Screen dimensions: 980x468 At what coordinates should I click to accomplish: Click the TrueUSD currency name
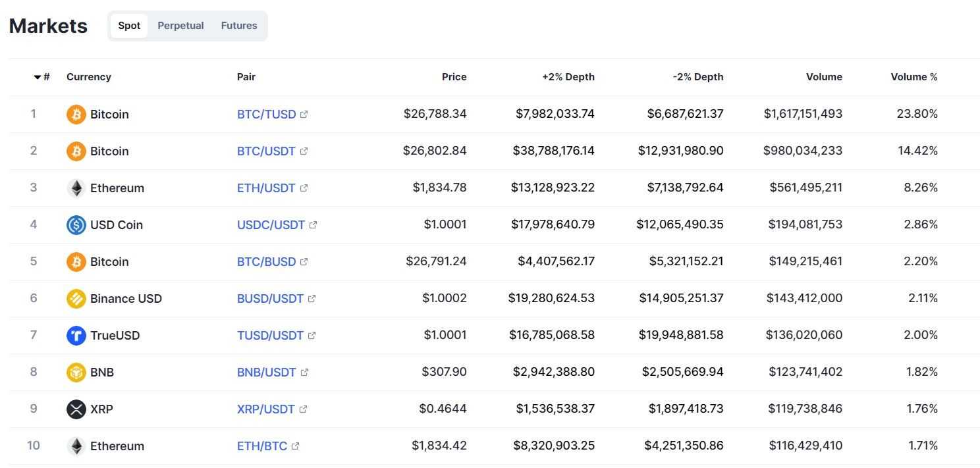point(115,335)
